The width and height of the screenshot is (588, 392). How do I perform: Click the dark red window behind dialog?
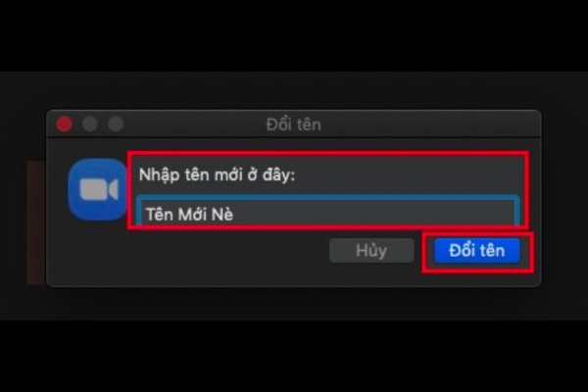point(37,222)
